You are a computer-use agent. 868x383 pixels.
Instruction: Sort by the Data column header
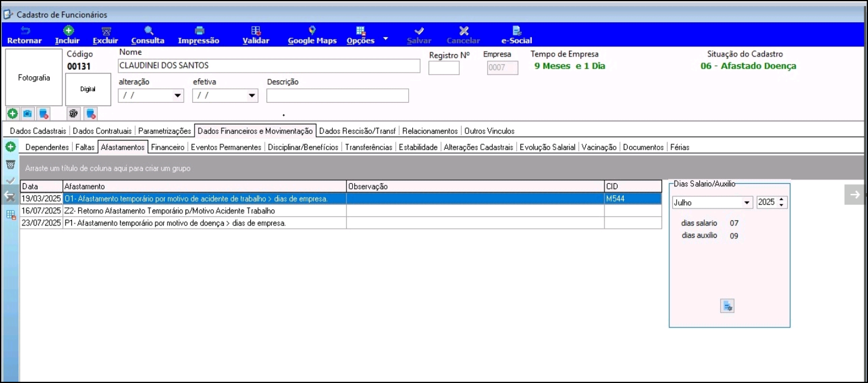(x=41, y=187)
